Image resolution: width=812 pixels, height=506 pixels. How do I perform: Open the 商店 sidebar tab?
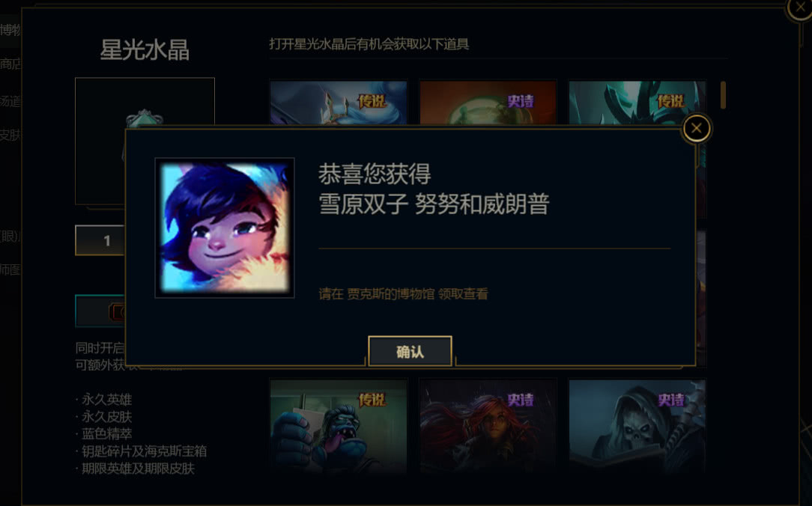point(10,64)
